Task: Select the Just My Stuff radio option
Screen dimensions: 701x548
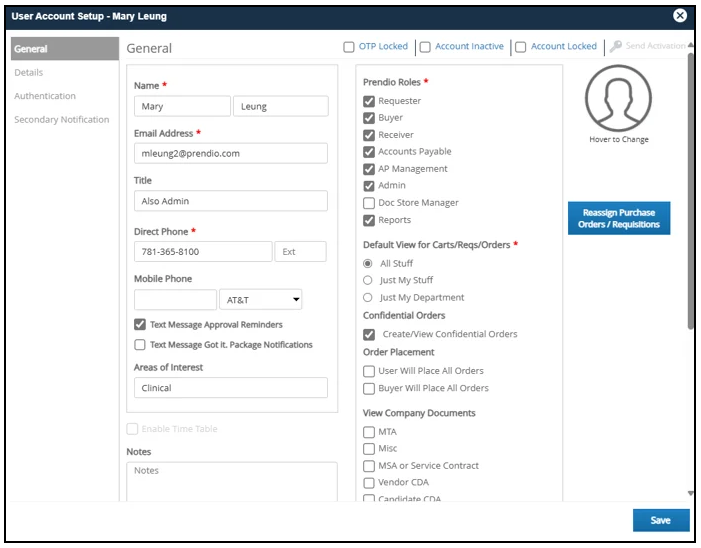Action: pos(368,280)
